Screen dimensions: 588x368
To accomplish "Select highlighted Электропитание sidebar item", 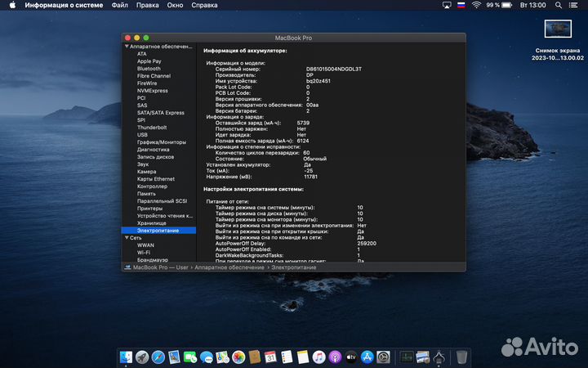I will coord(158,231).
